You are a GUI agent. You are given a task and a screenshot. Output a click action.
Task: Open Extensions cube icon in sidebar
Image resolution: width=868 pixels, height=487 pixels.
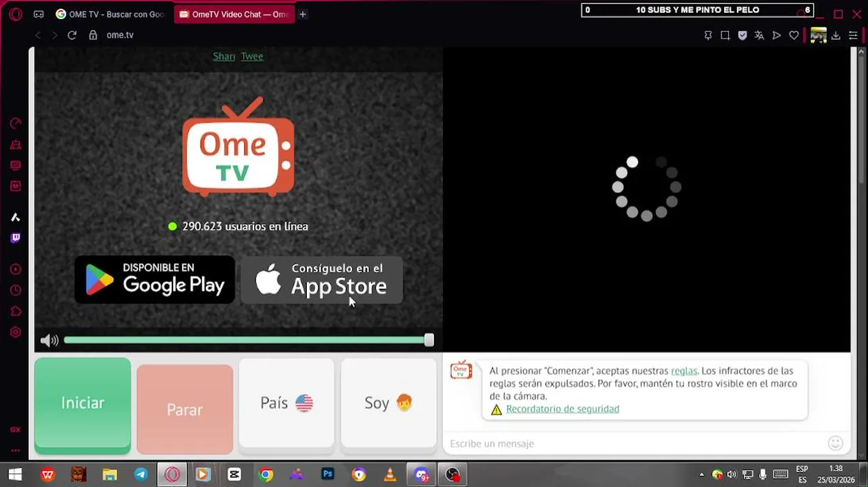16,312
